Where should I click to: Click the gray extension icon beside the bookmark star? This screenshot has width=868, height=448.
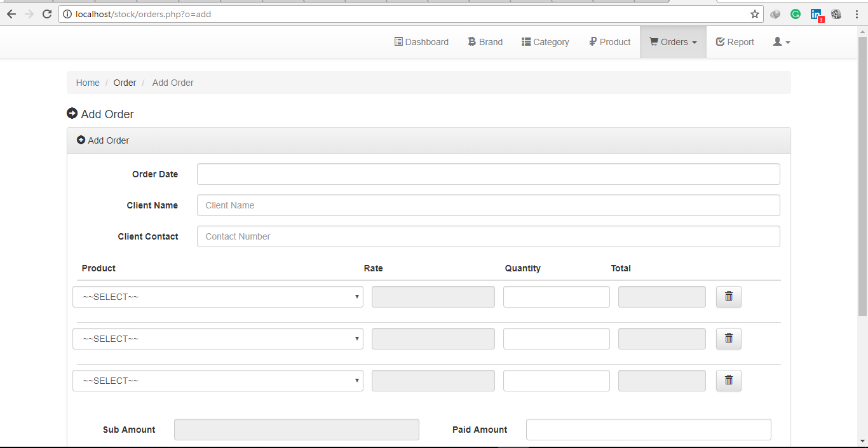pos(775,14)
